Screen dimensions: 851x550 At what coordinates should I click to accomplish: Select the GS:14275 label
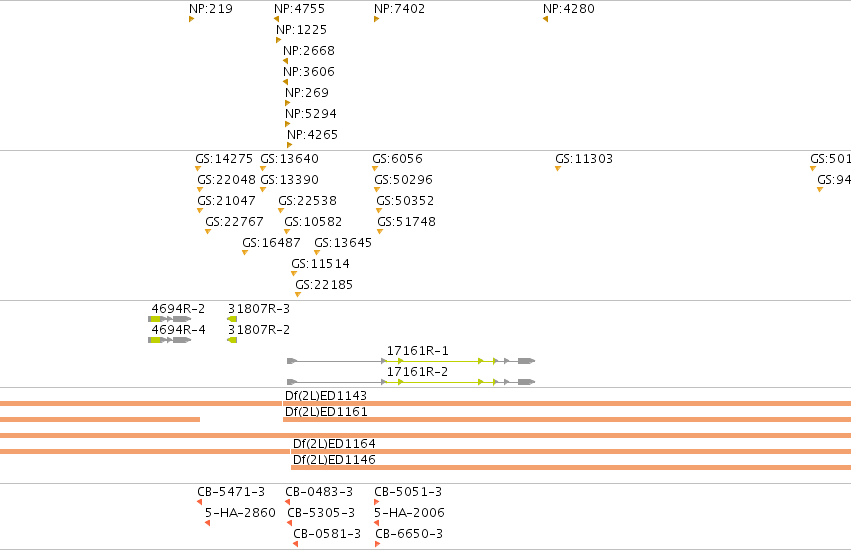224,159
